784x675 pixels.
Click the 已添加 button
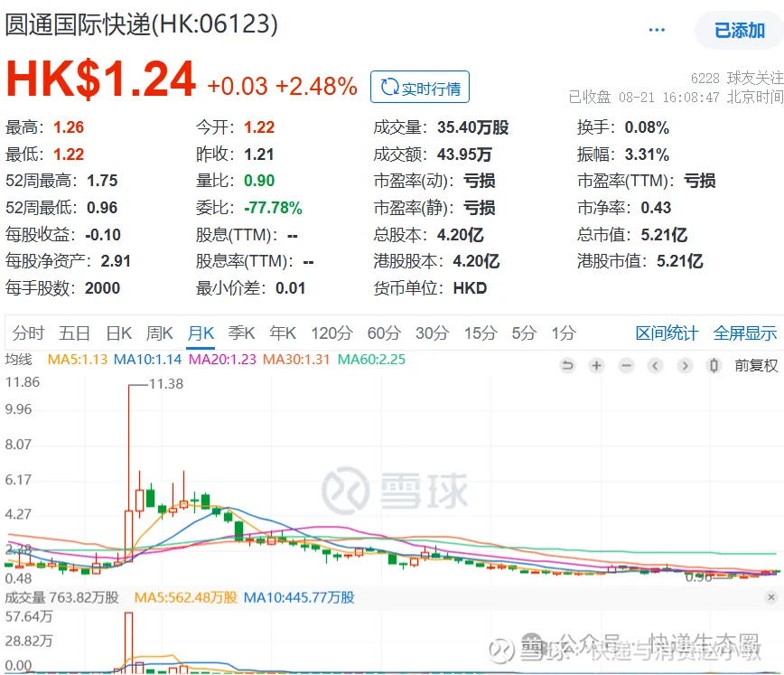739,31
